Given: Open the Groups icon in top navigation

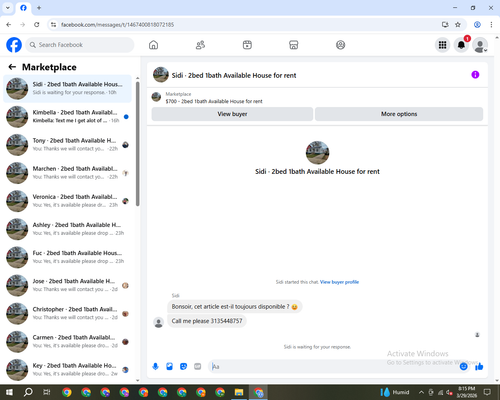Looking at the screenshot, I should pyautogui.click(x=340, y=45).
